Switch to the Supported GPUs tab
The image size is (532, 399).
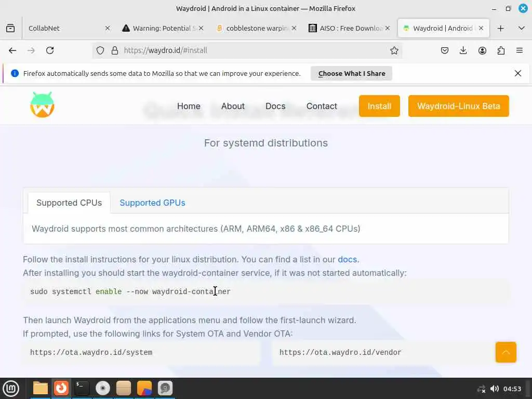coord(152,203)
